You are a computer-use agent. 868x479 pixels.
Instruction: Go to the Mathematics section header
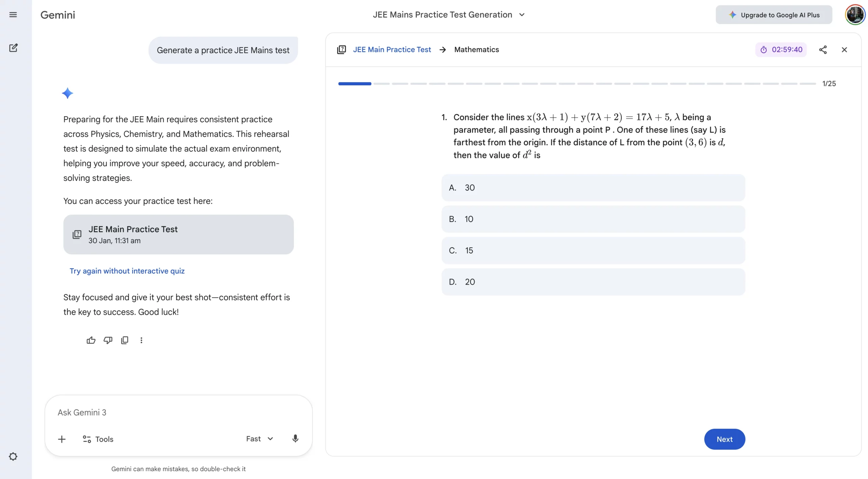click(476, 49)
